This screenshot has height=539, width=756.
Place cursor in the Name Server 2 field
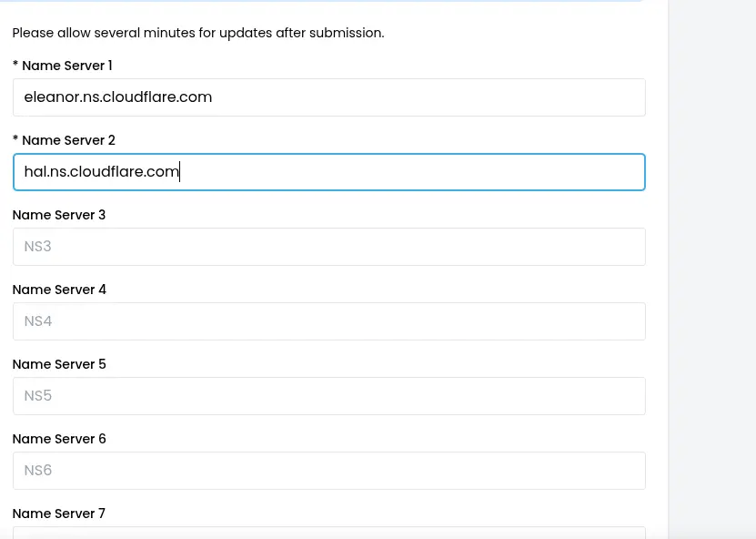(x=328, y=171)
